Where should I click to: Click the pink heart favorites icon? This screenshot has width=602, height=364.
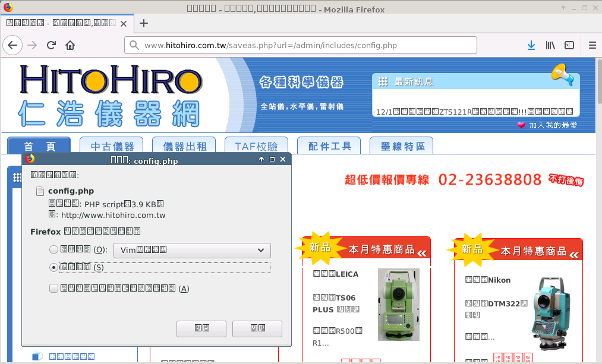point(521,125)
